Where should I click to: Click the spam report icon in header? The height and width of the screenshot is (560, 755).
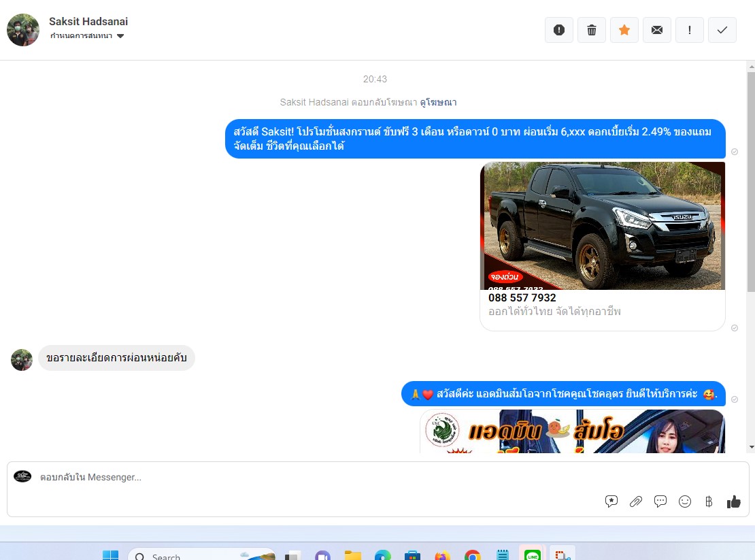coord(558,30)
